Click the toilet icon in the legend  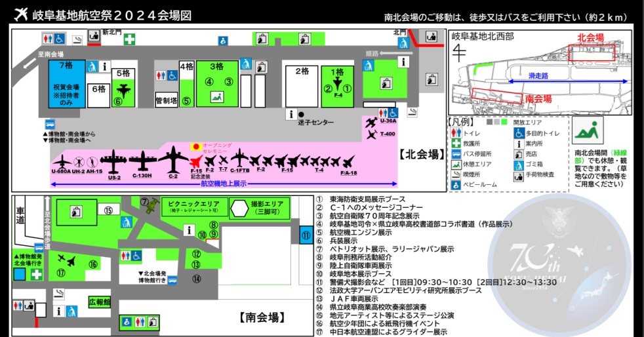point(456,132)
